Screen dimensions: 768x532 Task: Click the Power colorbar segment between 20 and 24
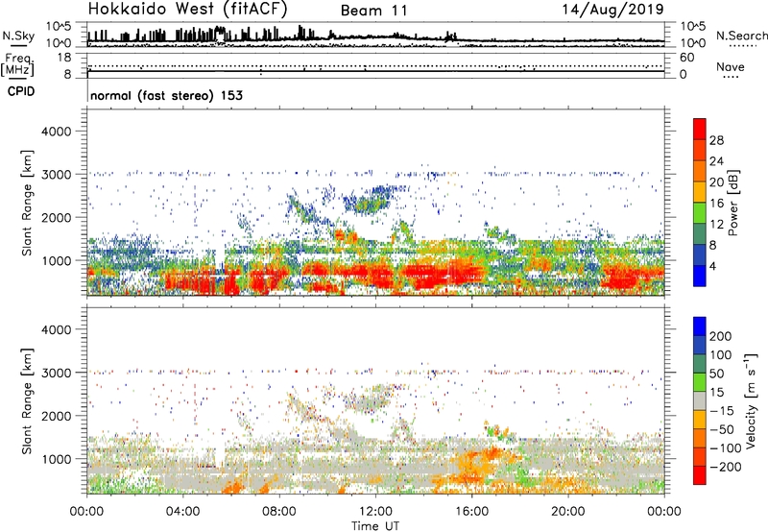click(x=700, y=171)
